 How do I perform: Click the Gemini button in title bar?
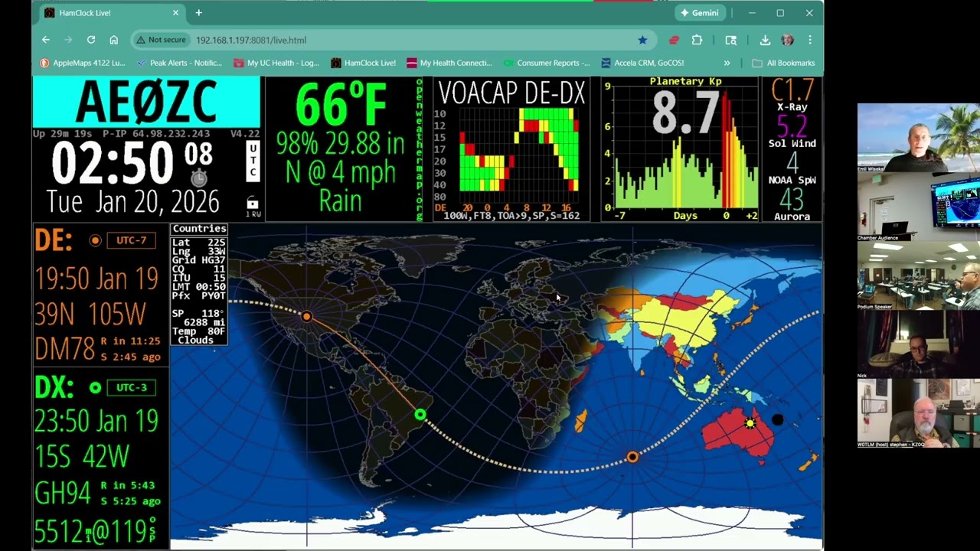698,13
